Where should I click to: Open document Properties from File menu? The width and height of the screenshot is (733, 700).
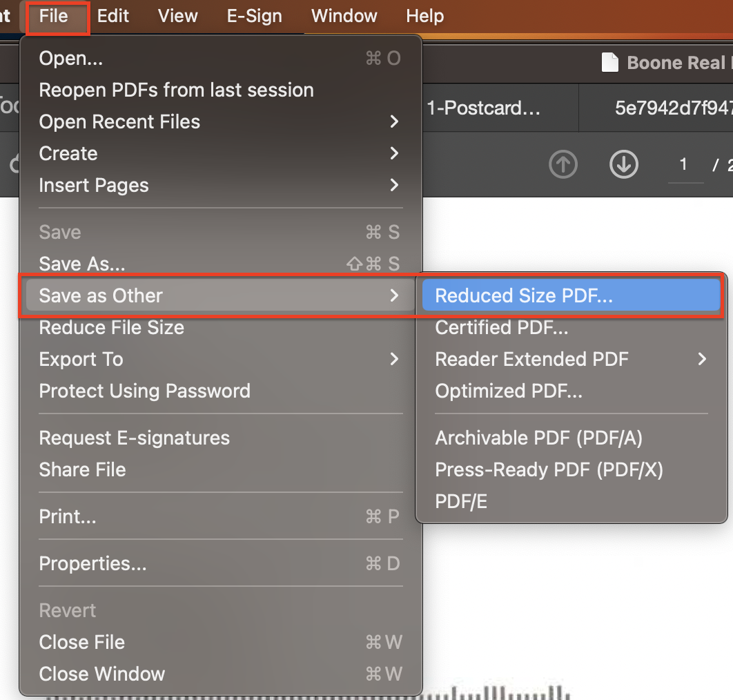92,564
